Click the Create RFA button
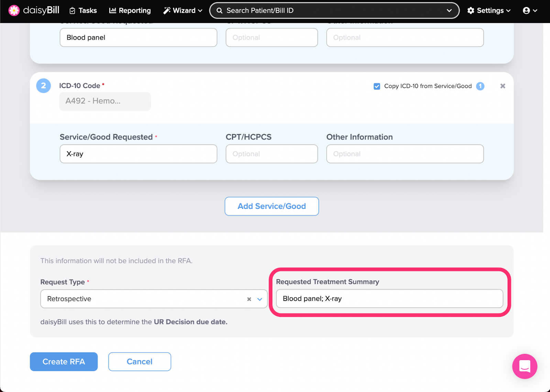Image resolution: width=550 pixels, height=392 pixels. (x=64, y=361)
